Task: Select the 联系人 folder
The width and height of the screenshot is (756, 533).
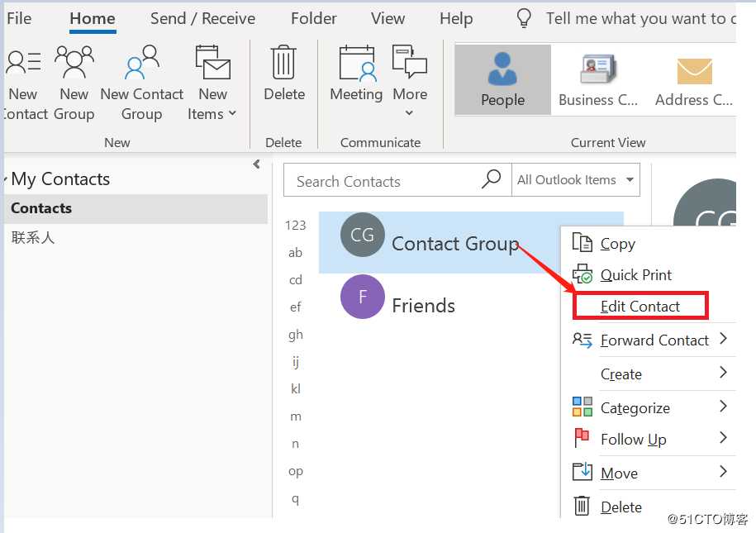Action: [x=33, y=237]
